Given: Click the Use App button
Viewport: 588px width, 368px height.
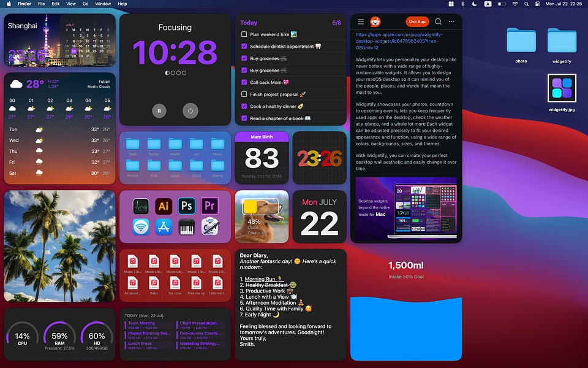Looking at the screenshot, I should pos(417,21).
